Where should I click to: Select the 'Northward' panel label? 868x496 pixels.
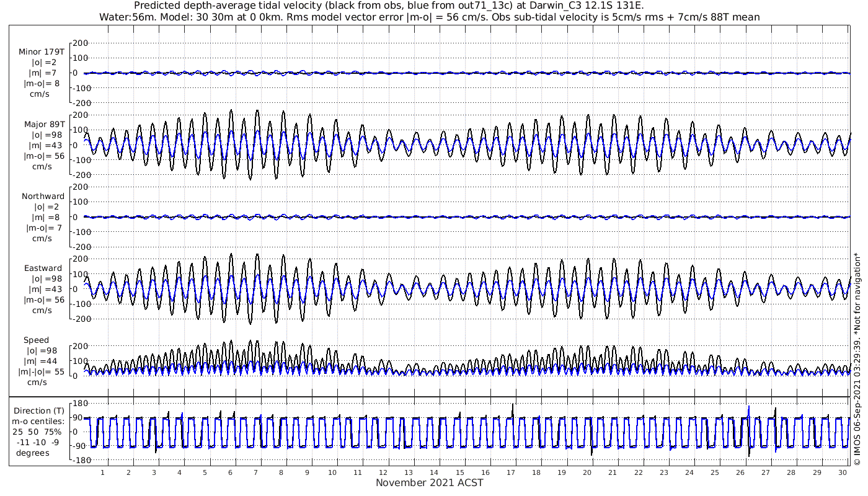[x=43, y=196]
